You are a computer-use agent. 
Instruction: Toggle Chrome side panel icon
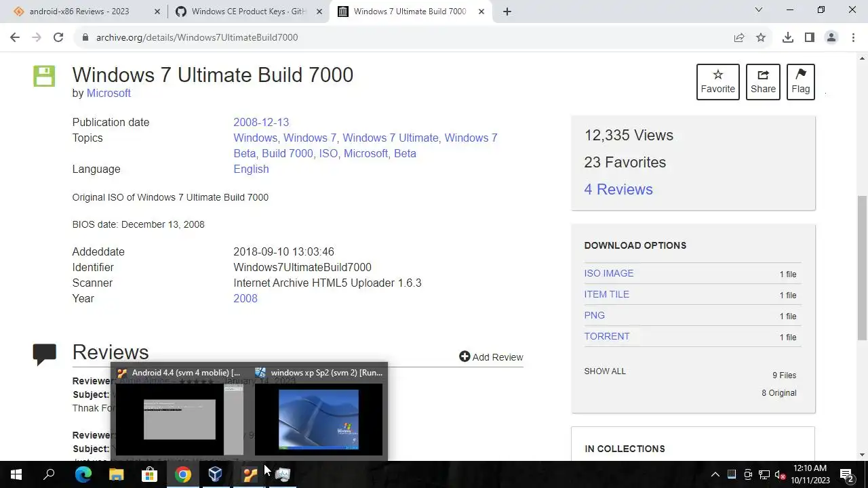810,37
